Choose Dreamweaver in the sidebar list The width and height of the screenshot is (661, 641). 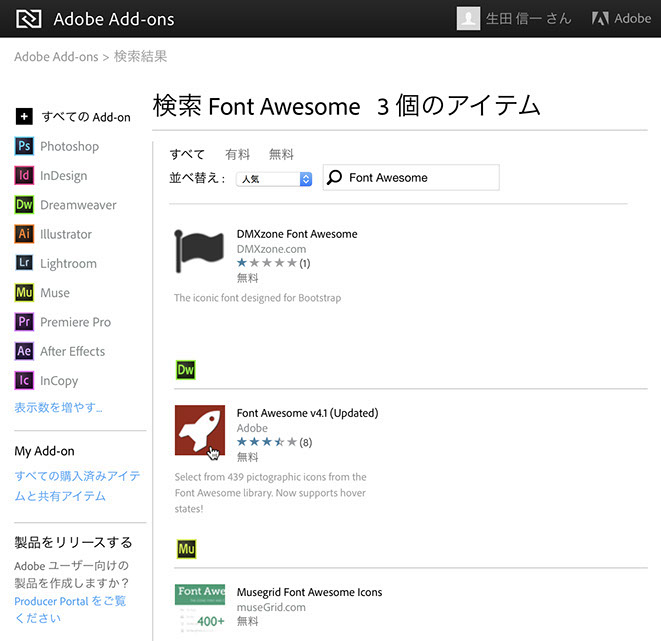click(x=78, y=205)
